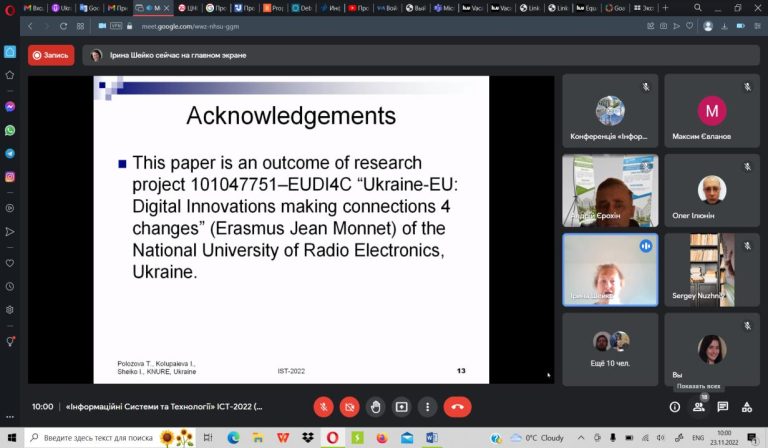768x448 pixels.
Task: Switch to the Ukr tab with purple icon
Action: click(x=61, y=8)
